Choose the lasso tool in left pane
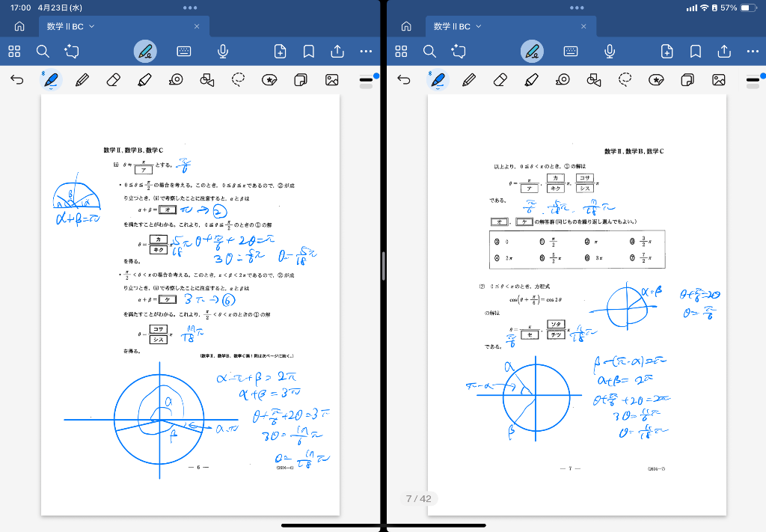This screenshot has height=532, width=766. click(239, 79)
